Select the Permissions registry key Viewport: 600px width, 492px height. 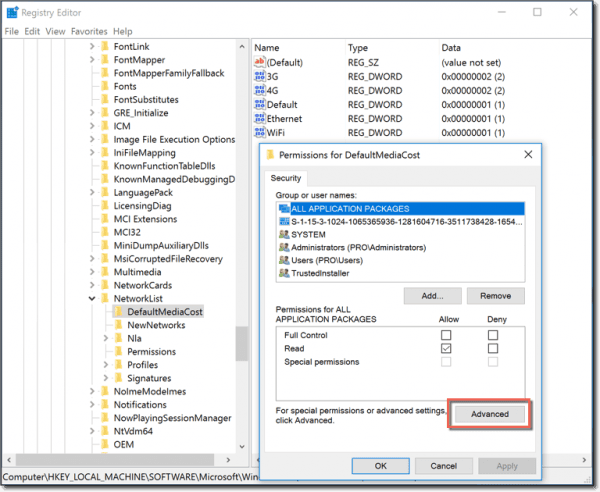click(151, 351)
